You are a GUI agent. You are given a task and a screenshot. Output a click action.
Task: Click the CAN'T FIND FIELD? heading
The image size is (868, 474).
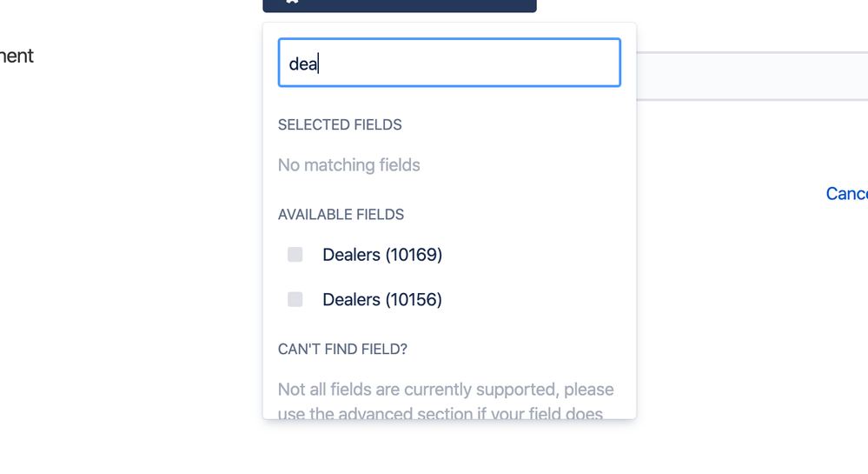342,350
